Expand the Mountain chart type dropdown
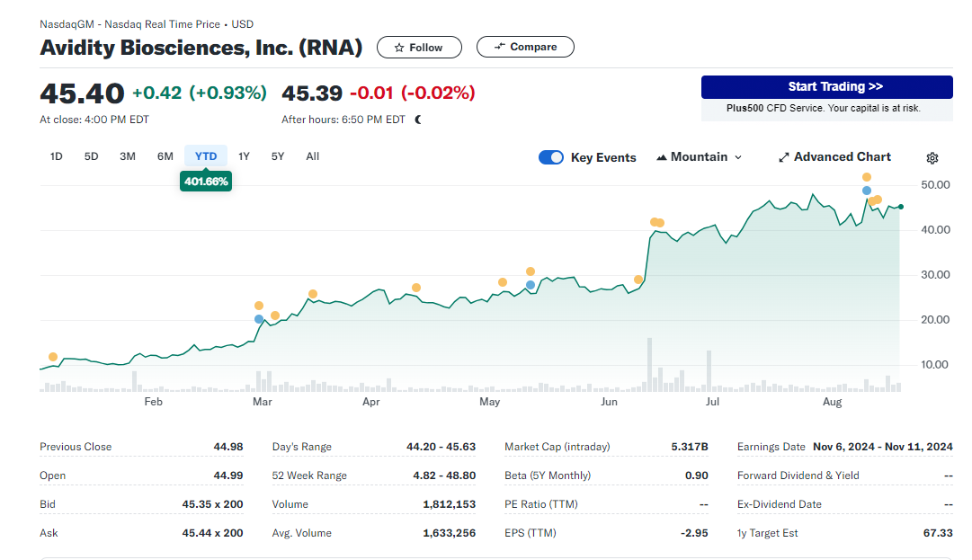 pos(700,157)
